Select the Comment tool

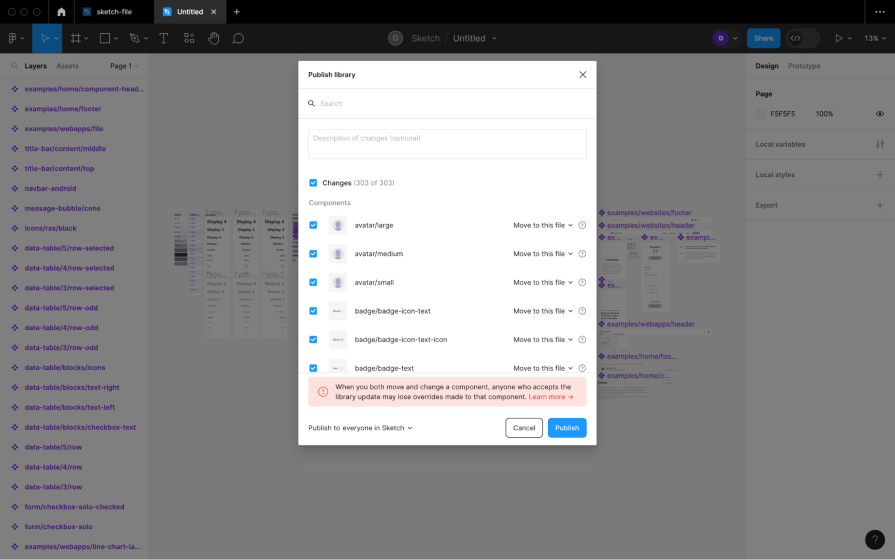point(238,38)
